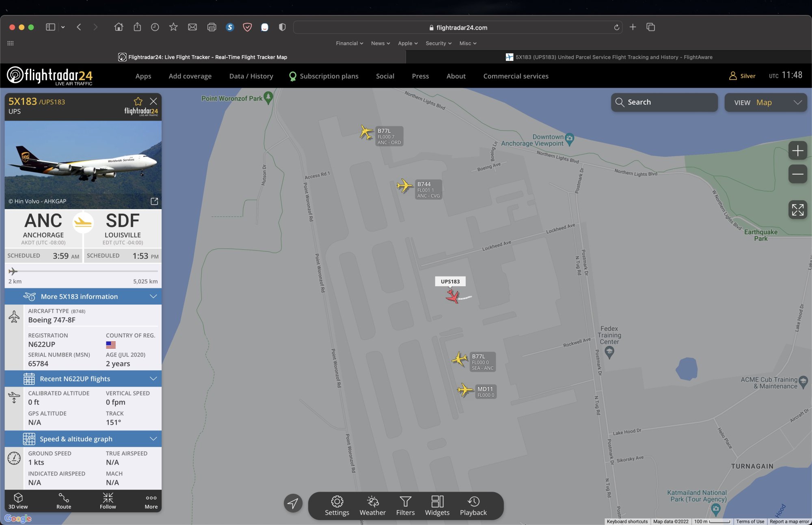The width and height of the screenshot is (812, 525).
Task: Switch to FlightAware 5X183 tab
Action: tap(609, 57)
